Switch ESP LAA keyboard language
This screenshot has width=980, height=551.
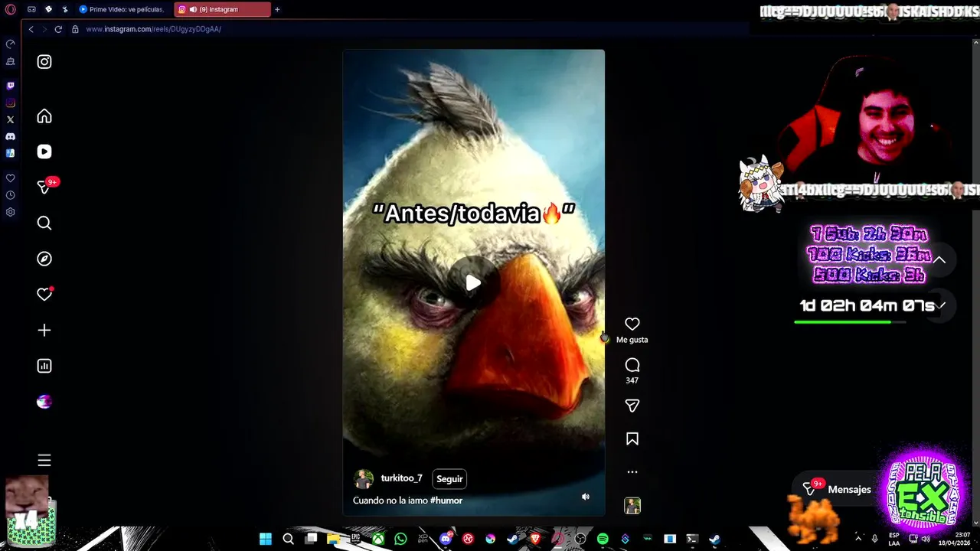[893, 539]
